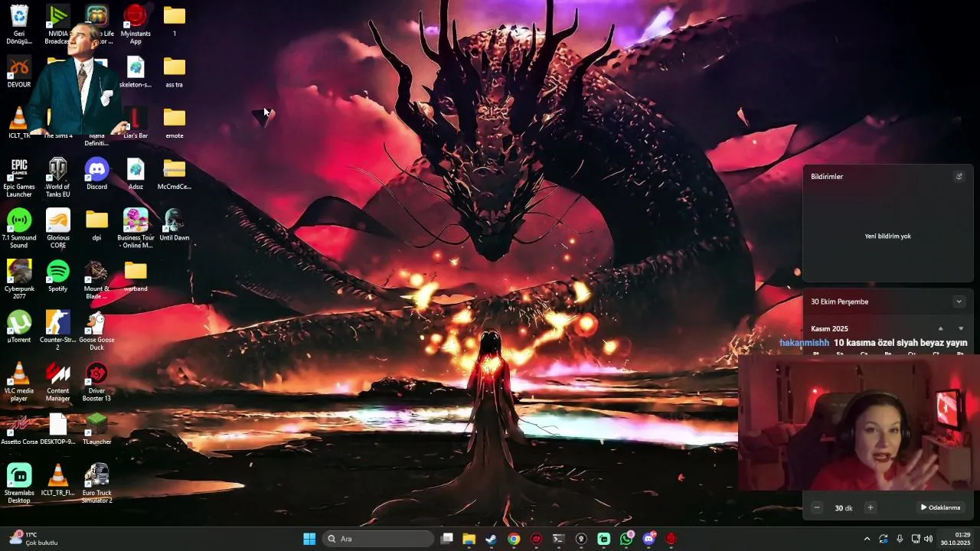Open Streamlabs from the taskbar

(x=604, y=539)
